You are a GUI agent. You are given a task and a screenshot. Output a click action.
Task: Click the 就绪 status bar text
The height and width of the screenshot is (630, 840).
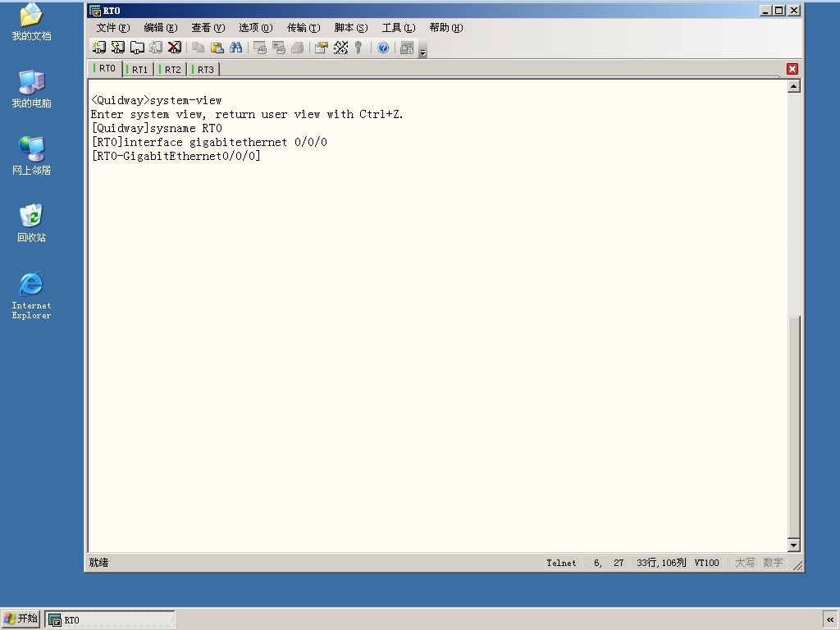tap(98, 563)
